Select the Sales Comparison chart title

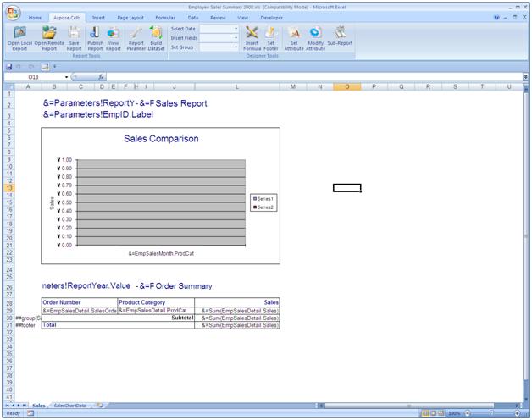point(161,138)
